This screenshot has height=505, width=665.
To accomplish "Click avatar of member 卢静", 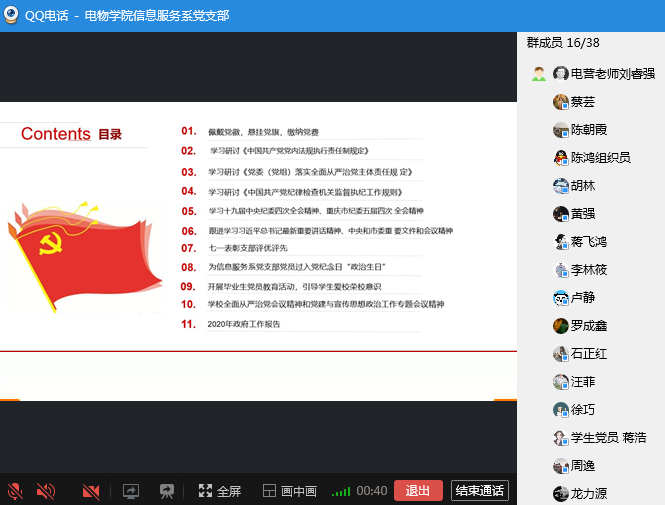I will click(x=561, y=298).
